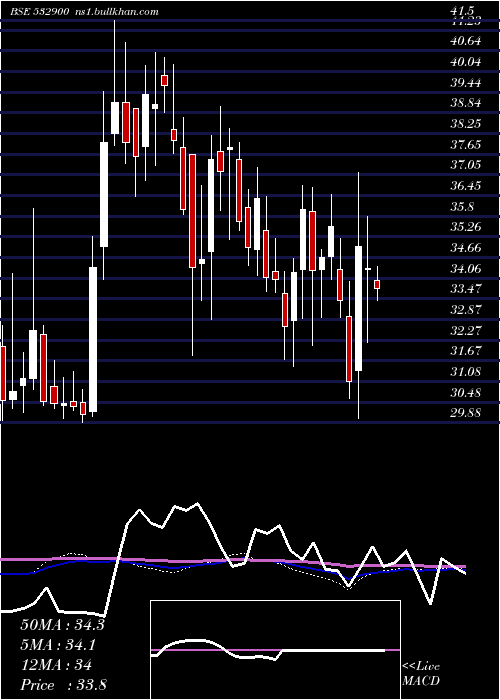
Task: Click the 31.67 price axis label
Action: click(466, 351)
